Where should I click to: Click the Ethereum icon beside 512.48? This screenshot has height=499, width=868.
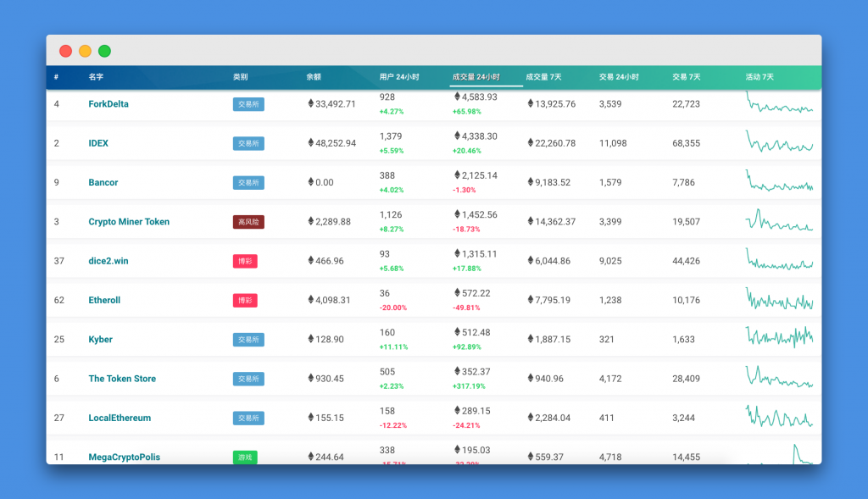click(x=457, y=332)
